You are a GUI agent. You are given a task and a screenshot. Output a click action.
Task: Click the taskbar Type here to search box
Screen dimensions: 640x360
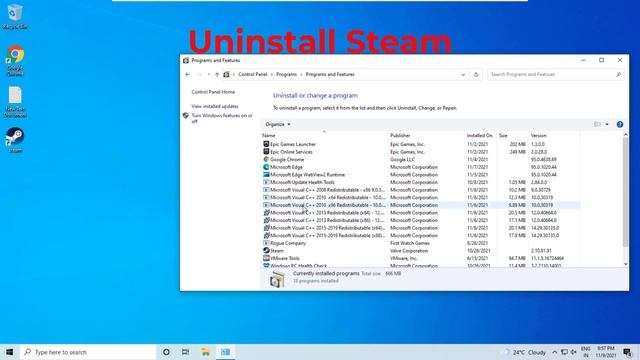click(88, 352)
